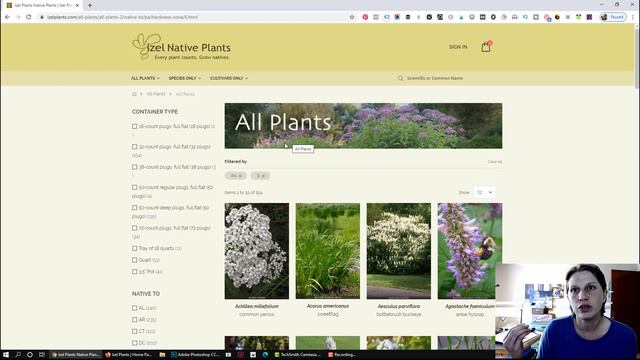Click the All Plants breadcrumb link
The width and height of the screenshot is (640, 360).
[x=156, y=94]
